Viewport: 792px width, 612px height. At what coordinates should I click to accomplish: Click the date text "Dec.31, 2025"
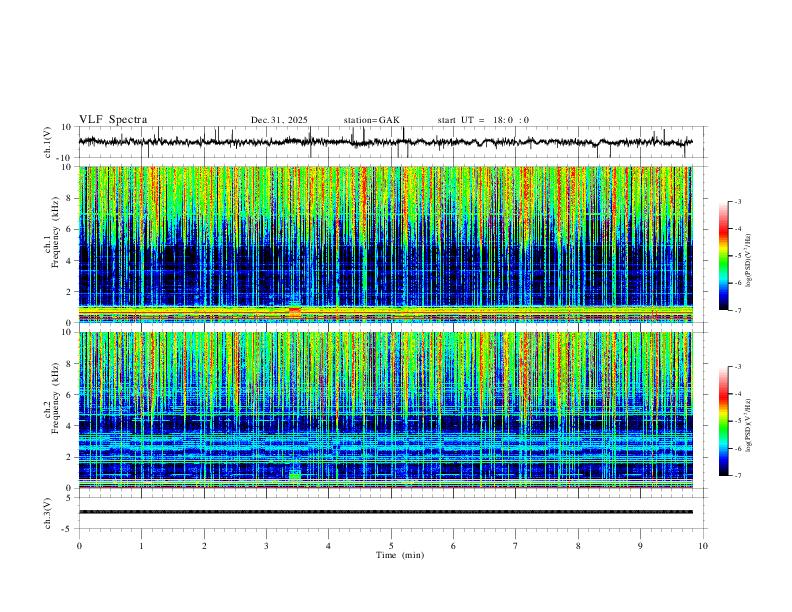point(279,120)
